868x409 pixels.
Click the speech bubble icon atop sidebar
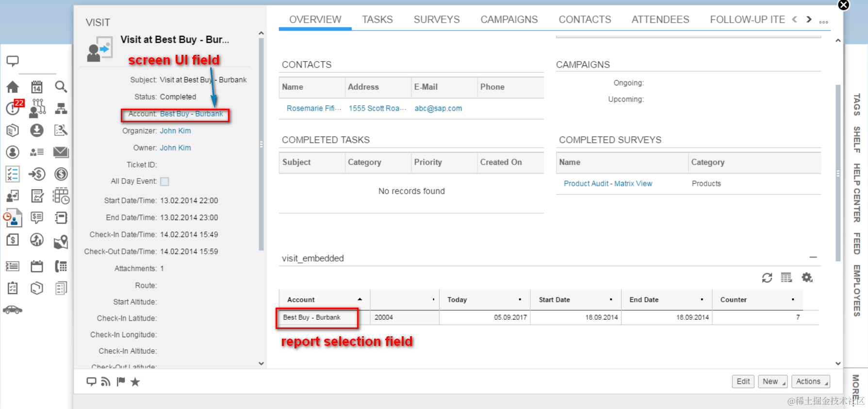pyautogui.click(x=13, y=61)
